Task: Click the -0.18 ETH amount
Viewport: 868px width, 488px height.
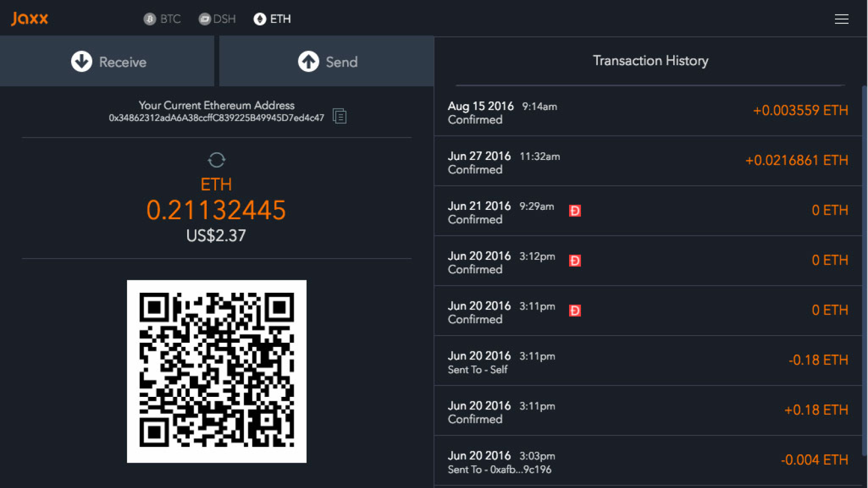Action: tap(818, 360)
